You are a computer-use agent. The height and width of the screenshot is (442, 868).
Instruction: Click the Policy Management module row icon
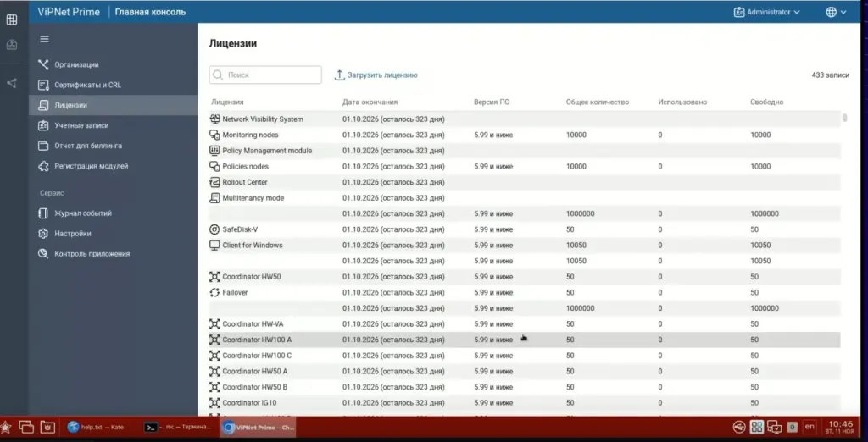pos(214,151)
